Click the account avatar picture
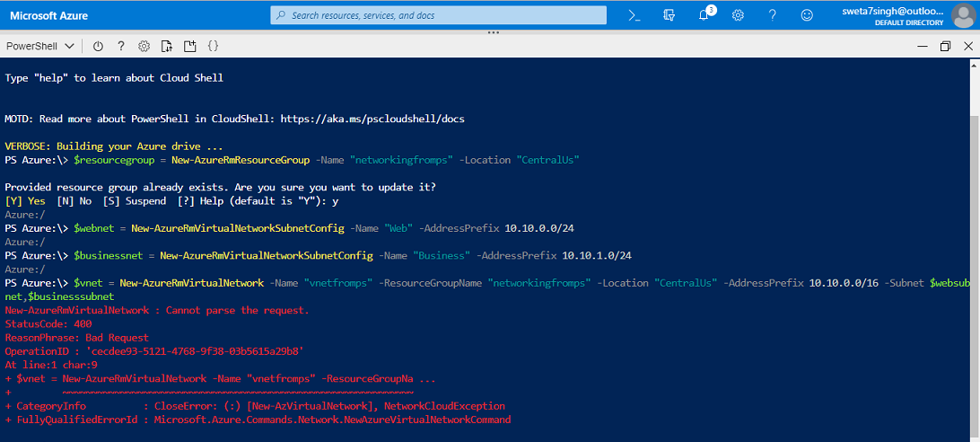 (962, 15)
